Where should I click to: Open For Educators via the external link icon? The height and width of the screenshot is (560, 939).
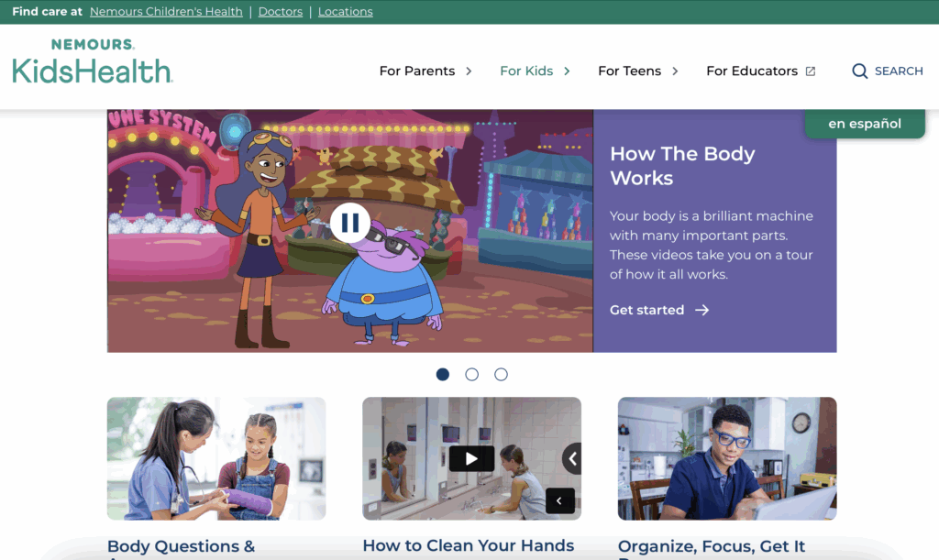[812, 70]
